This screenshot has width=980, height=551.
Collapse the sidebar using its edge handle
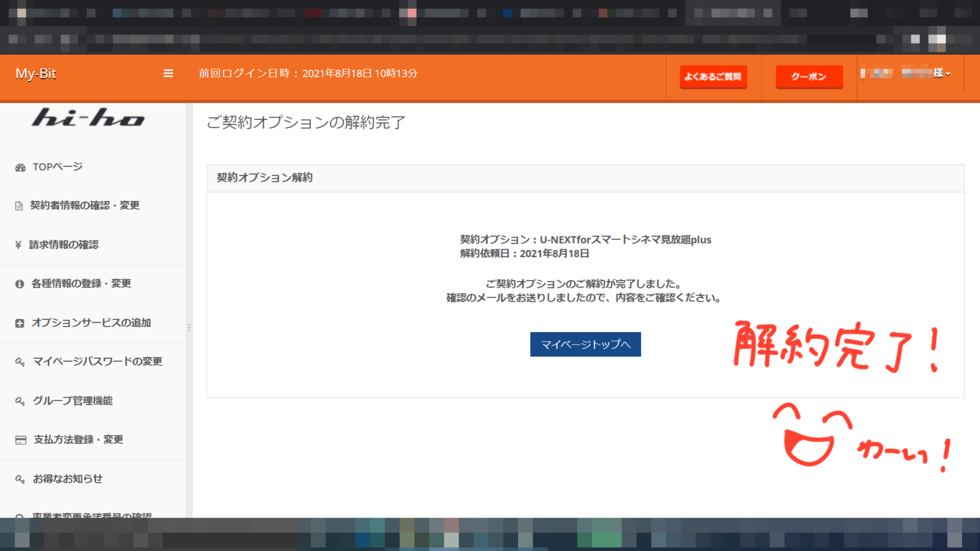[x=188, y=327]
